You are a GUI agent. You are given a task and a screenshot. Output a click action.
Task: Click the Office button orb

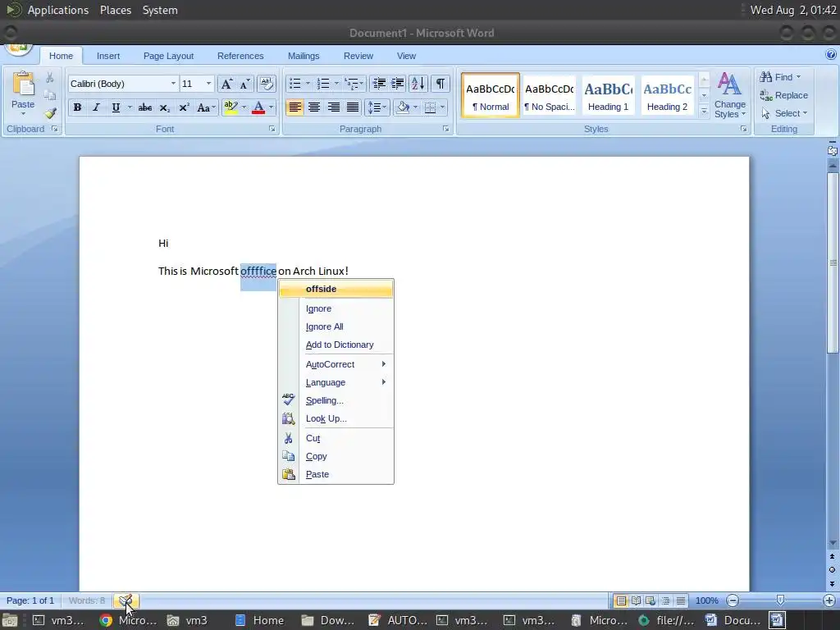[x=18, y=48]
